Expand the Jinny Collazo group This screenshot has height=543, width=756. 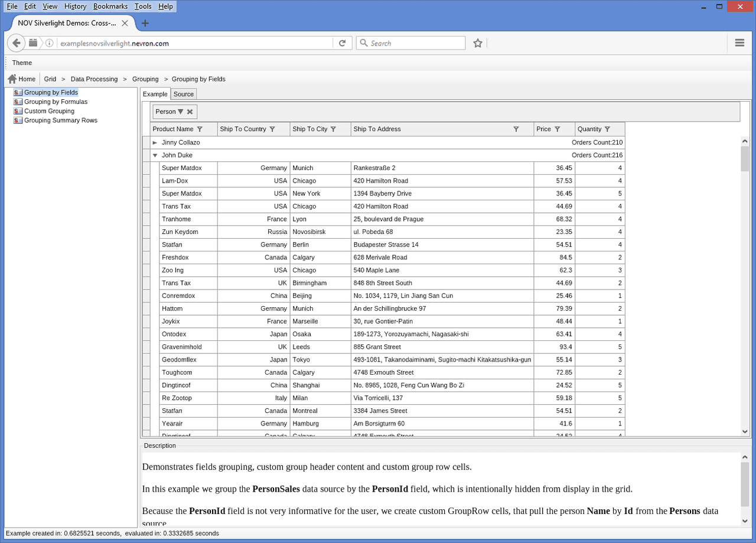click(x=155, y=142)
